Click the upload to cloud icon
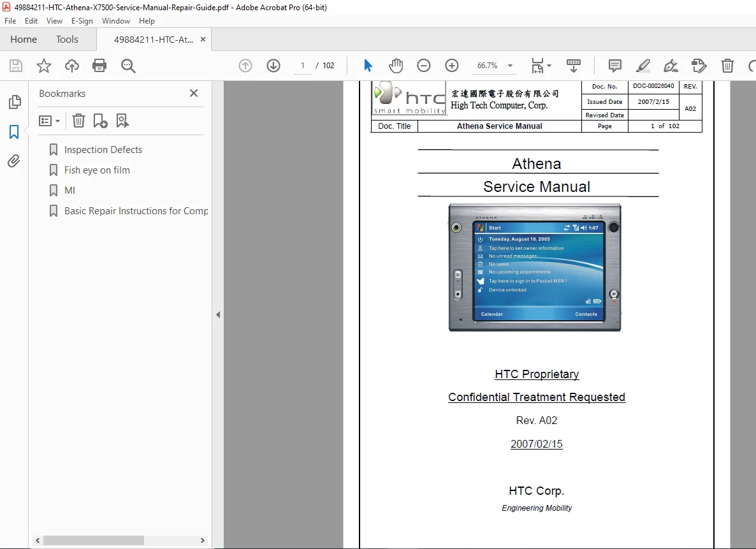Viewport: 756px width, 549px height. click(72, 66)
